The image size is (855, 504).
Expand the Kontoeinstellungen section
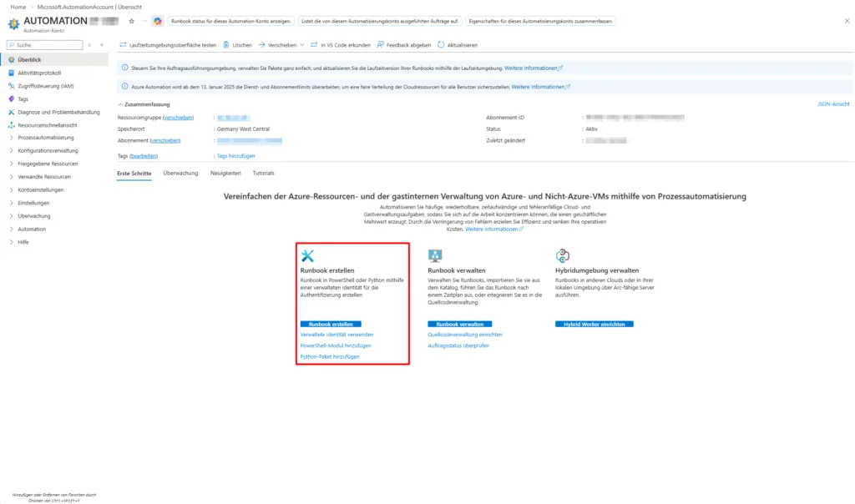tap(11, 189)
